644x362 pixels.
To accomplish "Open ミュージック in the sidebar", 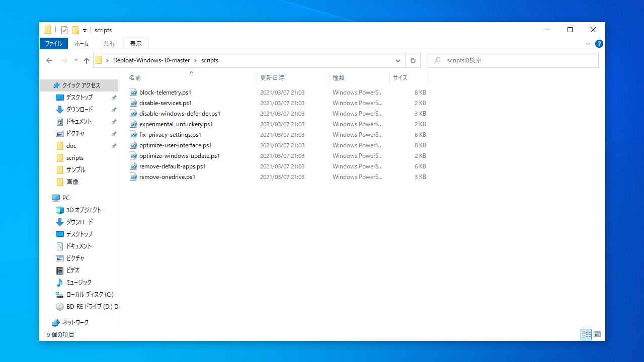I will pos(74,283).
